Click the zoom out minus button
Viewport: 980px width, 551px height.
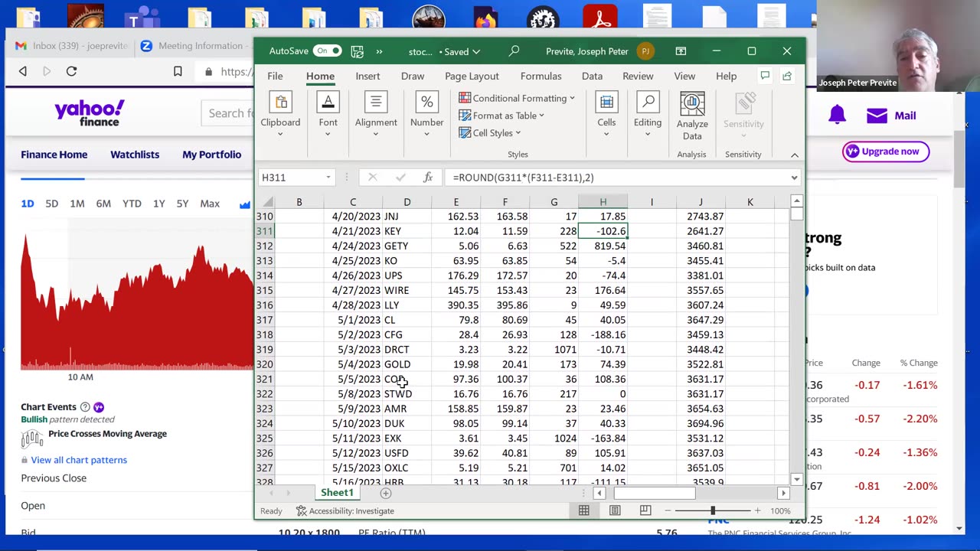(x=668, y=510)
